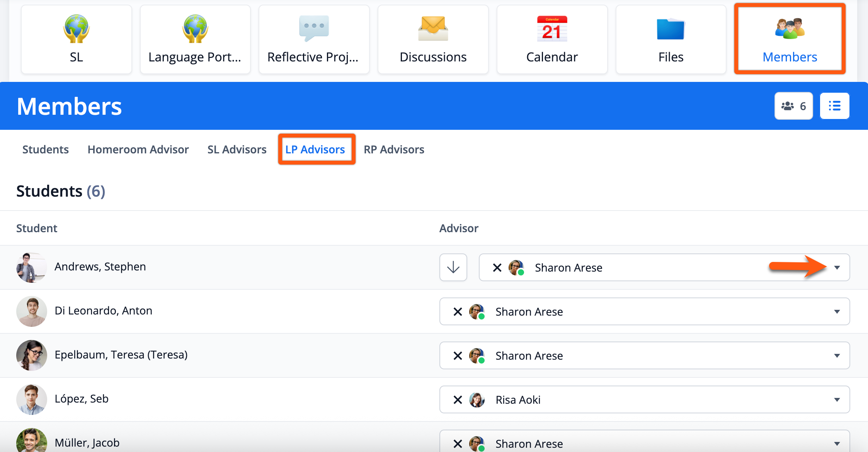Open the Language Portfolio tile
Image resolution: width=868 pixels, height=452 pixels.
195,39
